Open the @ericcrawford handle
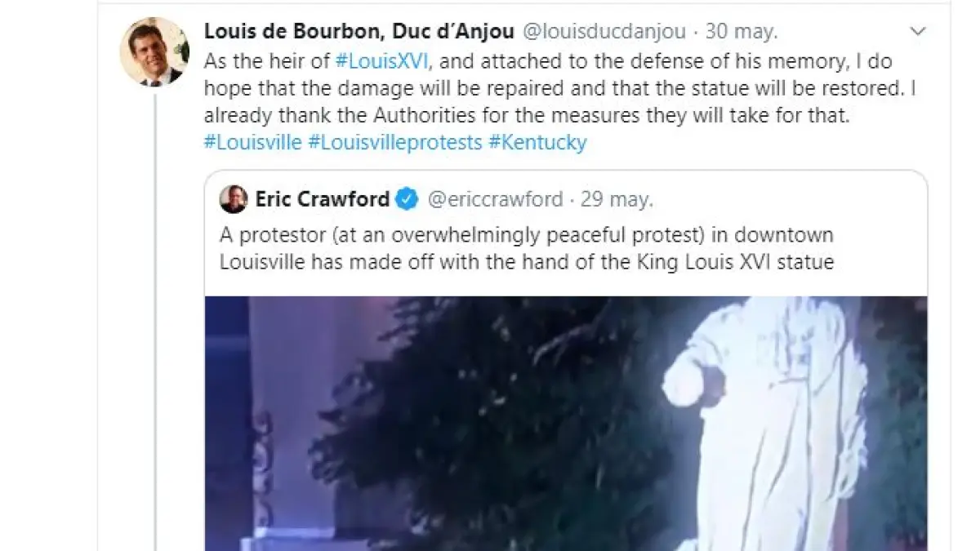Screen dimensions: 980x551 [496, 199]
